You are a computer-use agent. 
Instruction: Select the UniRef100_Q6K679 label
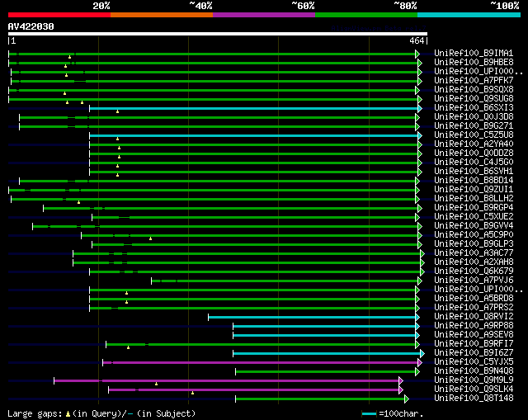pyautogui.click(x=474, y=271)
